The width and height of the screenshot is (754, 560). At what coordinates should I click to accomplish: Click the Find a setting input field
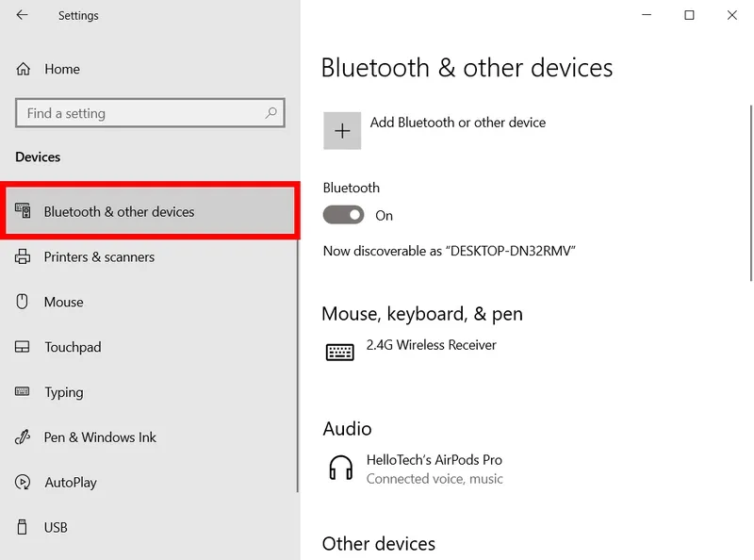(141, 112)
